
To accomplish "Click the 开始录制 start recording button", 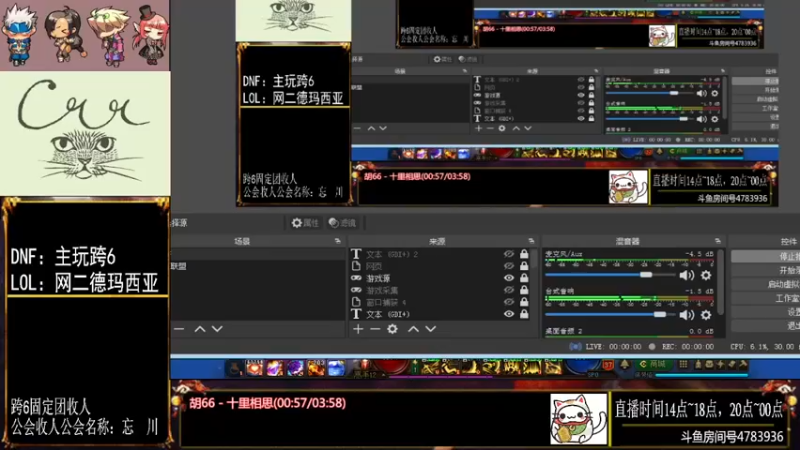I will pos(765,270).
